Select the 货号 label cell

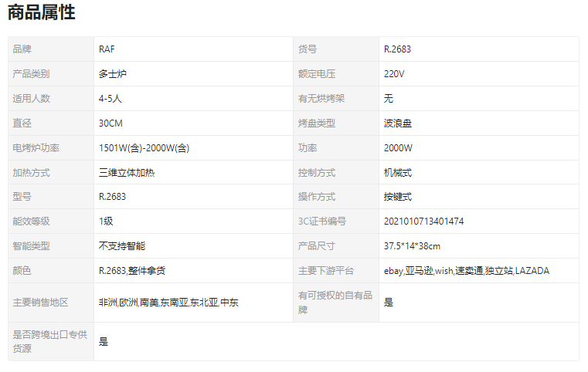point(336,49)
